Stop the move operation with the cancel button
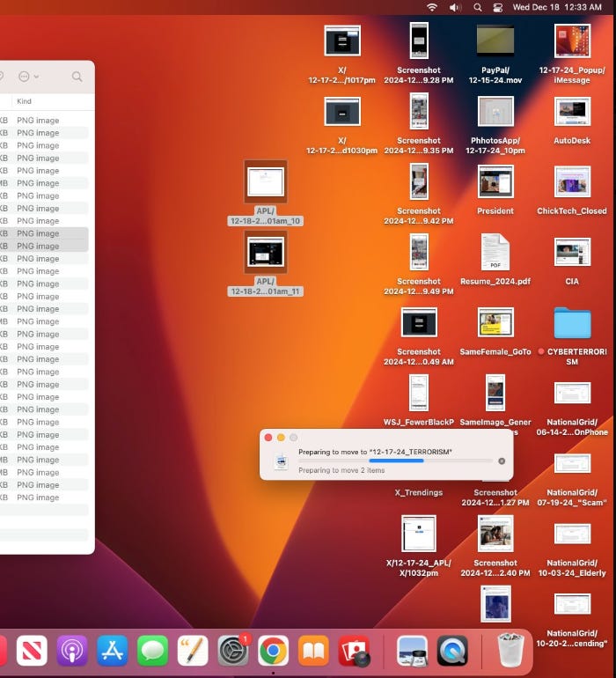This screenshot has width=616, height=678. pos(502,461)
